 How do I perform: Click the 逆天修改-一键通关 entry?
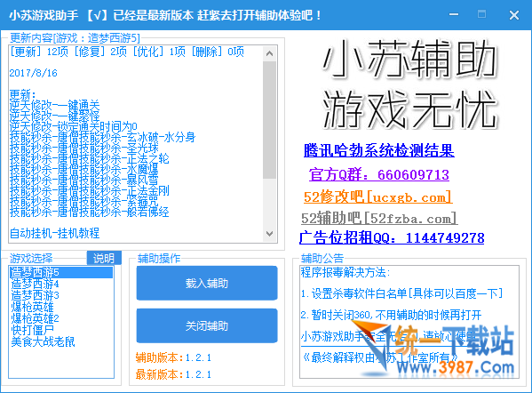point(55,105)
